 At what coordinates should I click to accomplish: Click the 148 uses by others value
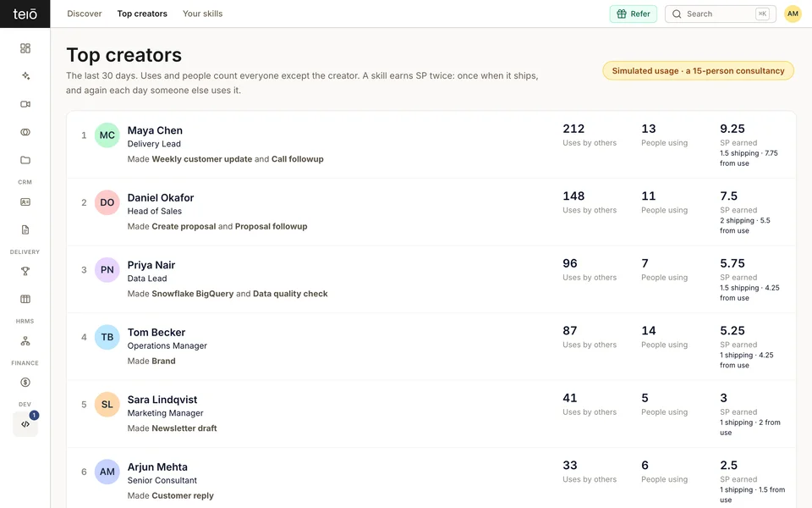coord(573,196)
